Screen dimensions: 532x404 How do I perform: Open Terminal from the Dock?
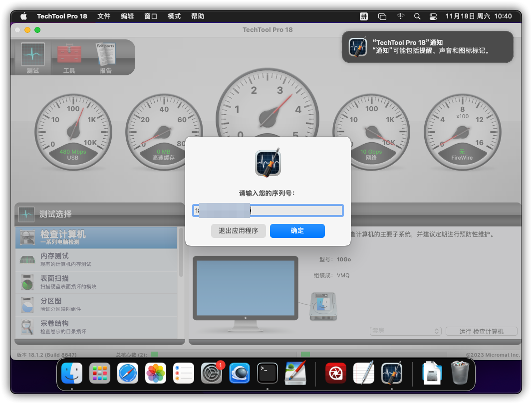point(267,373)
